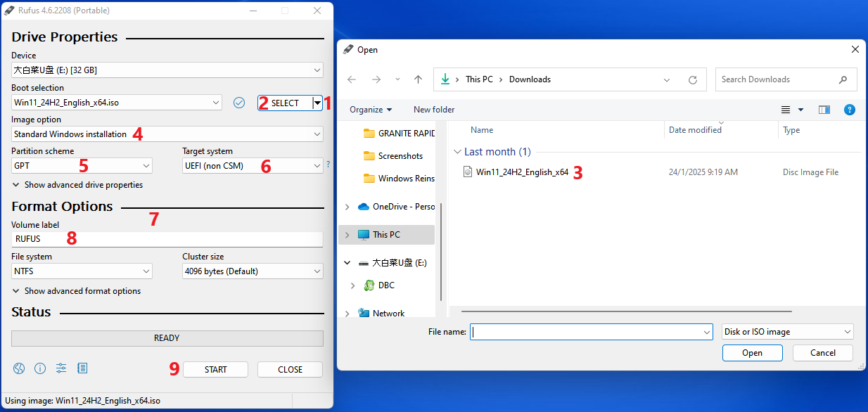Click the READY status progress bar
Image resolution: width=868 pixels, height=412 pixels.
pyautogui.click(x=167, y=338)
